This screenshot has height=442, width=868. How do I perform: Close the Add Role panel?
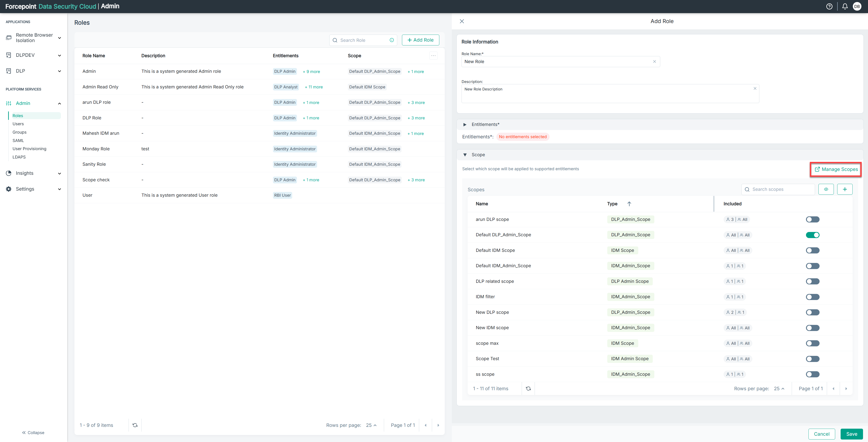[462, 21]
